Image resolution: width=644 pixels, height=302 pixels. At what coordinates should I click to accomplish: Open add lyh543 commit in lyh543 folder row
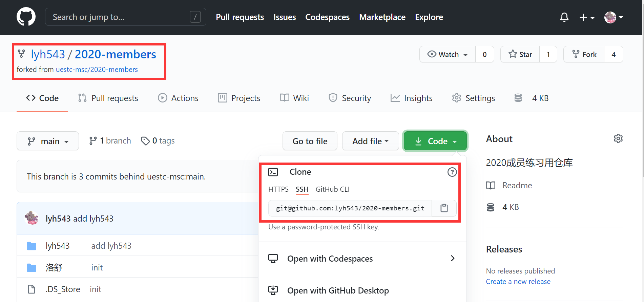point(111,246)
